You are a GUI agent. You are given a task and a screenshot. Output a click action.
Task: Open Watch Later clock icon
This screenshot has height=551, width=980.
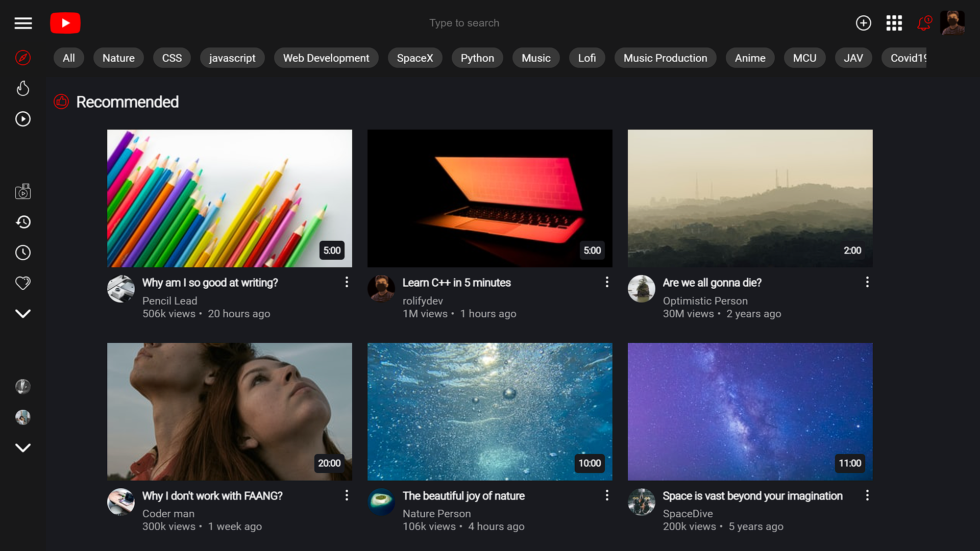(x=23, y=253)
